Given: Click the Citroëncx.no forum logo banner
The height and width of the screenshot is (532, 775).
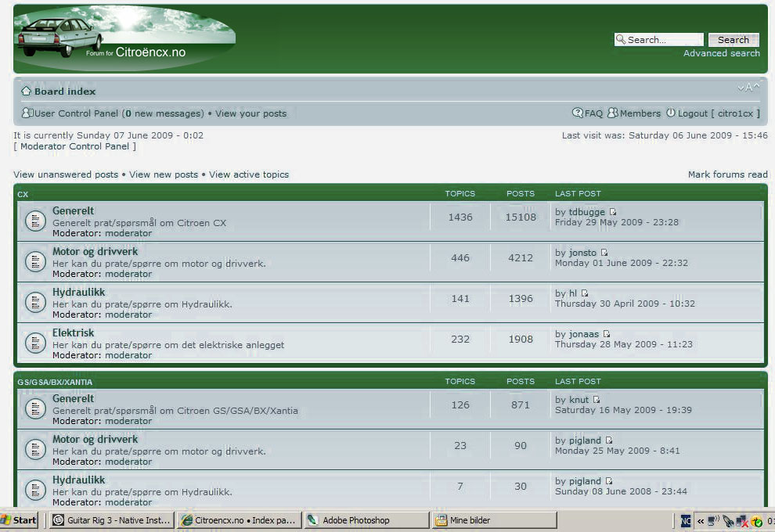Looking at the screenshot, I should point(126,38).
